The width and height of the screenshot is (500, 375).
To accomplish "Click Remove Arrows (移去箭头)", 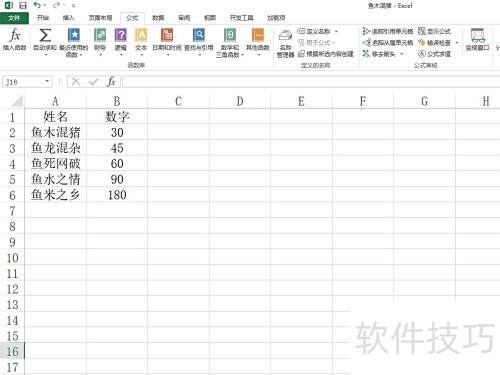I will (379, 54).
